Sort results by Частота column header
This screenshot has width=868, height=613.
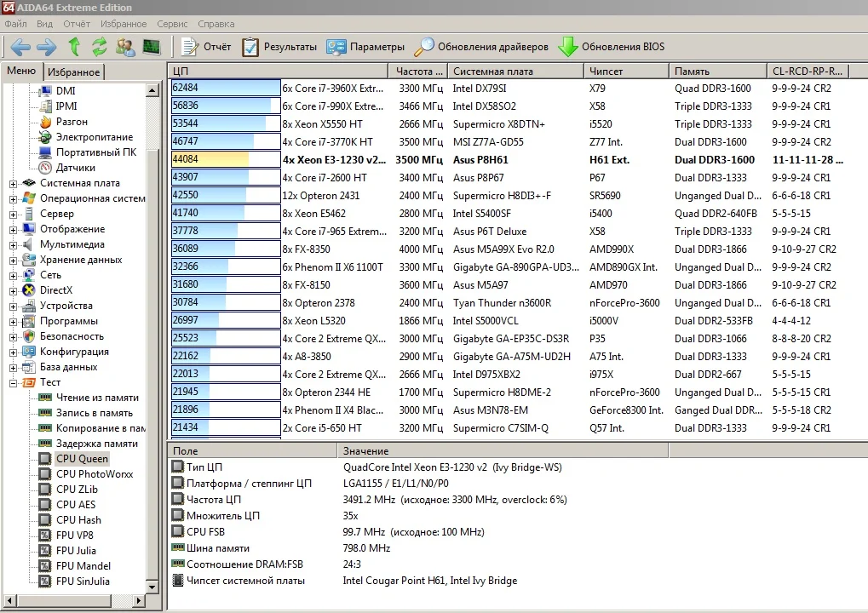418,72
